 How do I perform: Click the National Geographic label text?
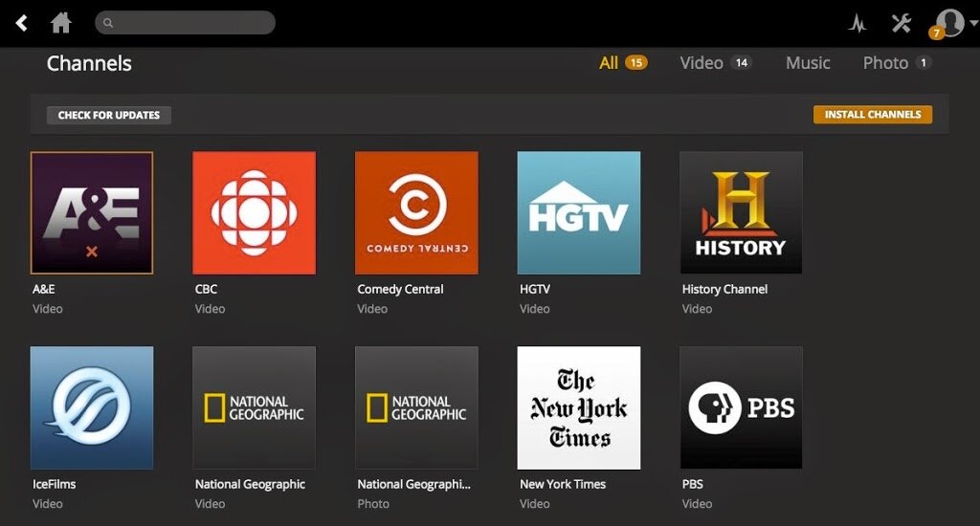(x=250, y=484)
